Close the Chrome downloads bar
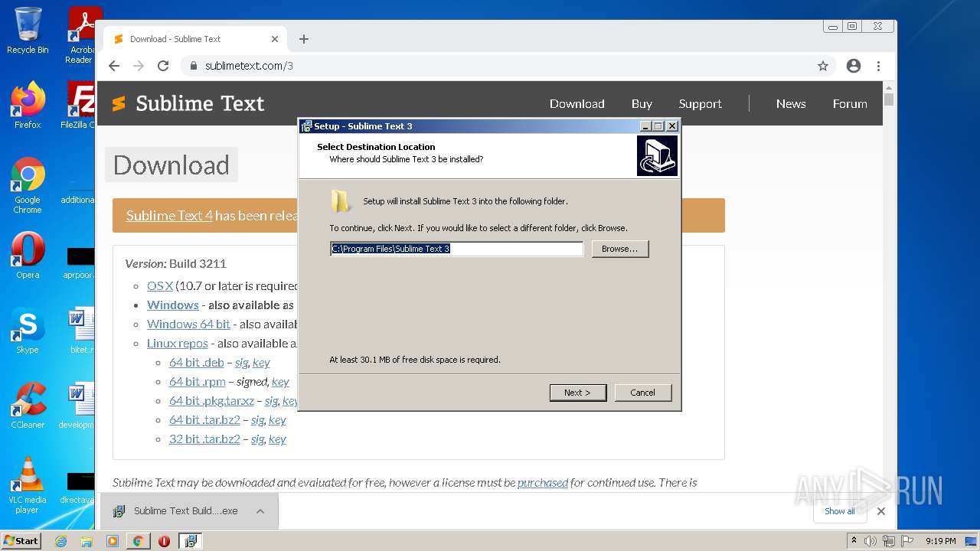The image size is (980, 551). tap(881, 511)
